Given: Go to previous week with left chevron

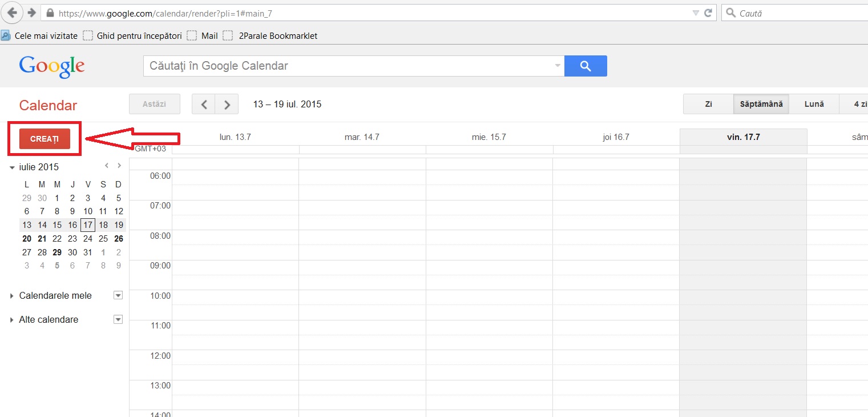Looking at the screenshot, I should [204, 105].
